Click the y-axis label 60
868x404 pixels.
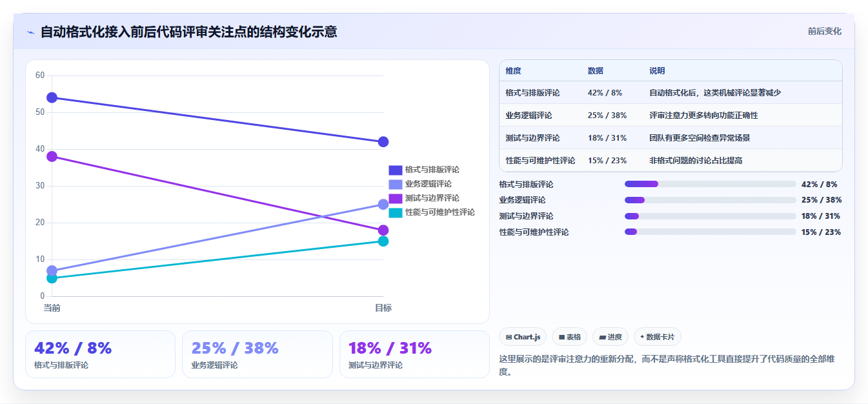coord(40,76)
